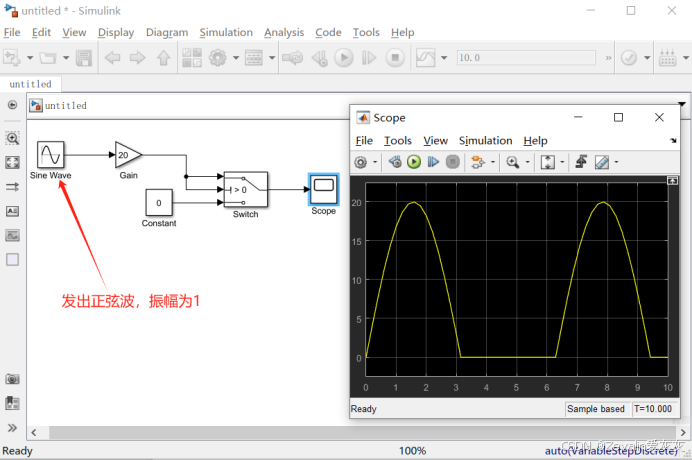Open the File menu in Simulink
This screenshot has width=692, height=460.
point(12,32)
